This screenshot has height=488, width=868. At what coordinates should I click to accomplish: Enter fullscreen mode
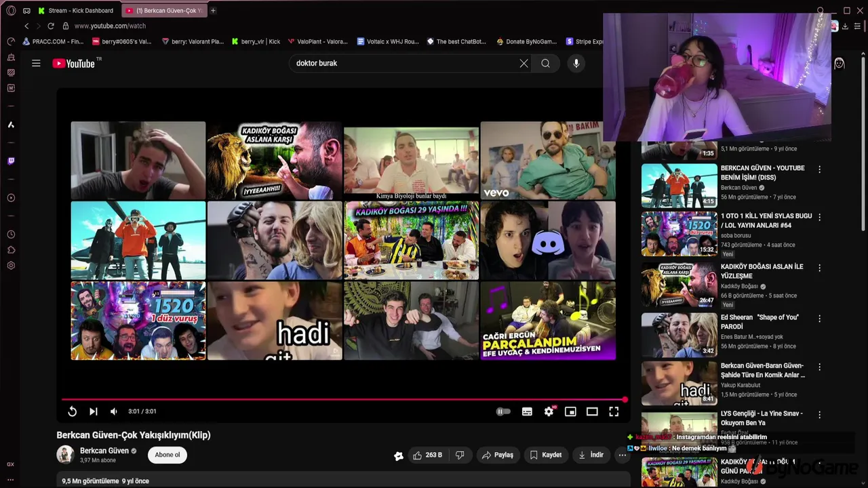[x=614, y=411]
